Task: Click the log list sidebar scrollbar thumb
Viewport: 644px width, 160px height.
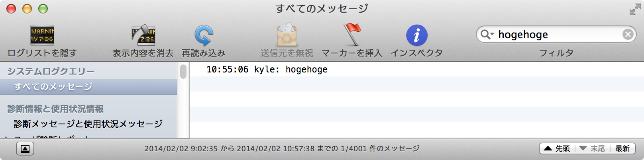Action: coord(183,72)
